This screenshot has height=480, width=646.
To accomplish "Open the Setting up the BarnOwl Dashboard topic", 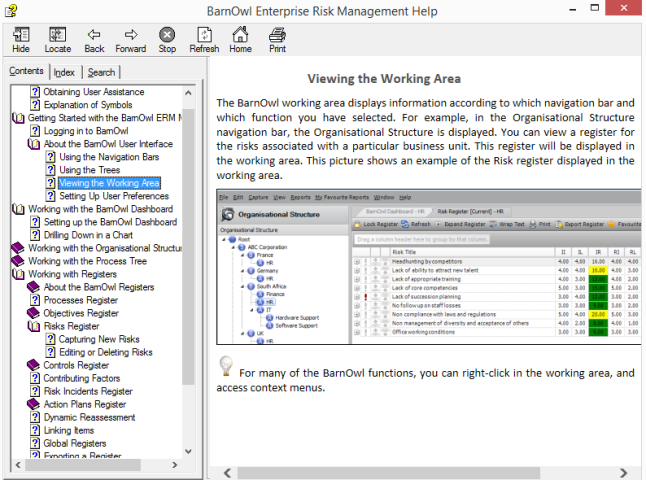I will point(110,222).
